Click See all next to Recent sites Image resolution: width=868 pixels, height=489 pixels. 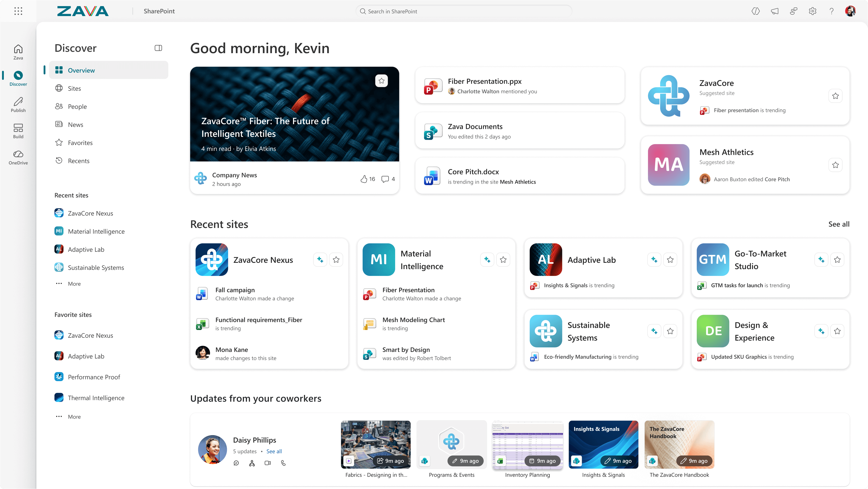(838, 224)
